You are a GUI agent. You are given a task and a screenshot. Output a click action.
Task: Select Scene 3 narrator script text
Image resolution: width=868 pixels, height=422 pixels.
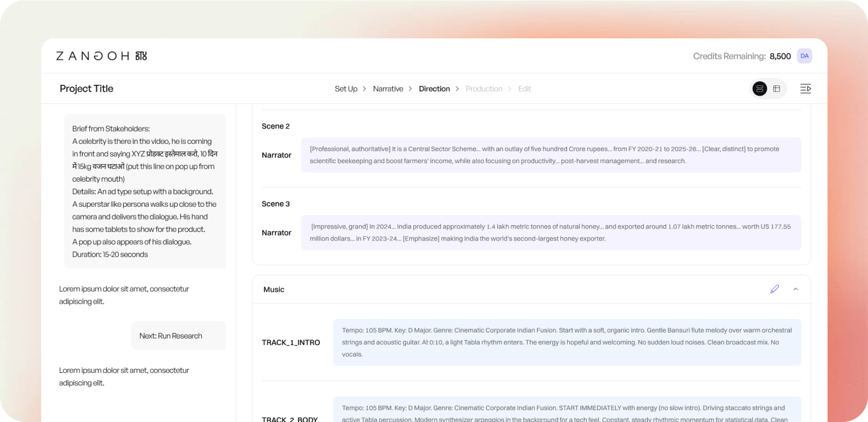pyautogui.click(x=551, y=232)
